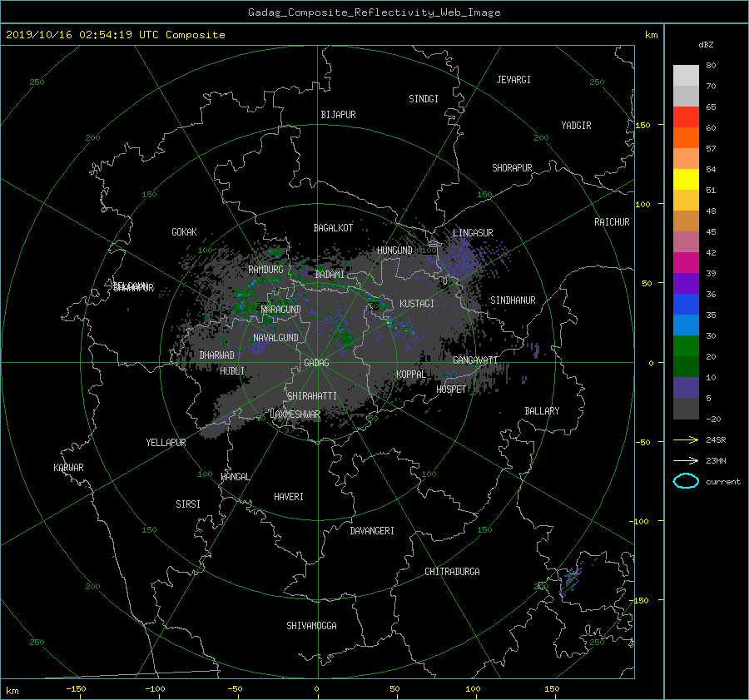749x700 pixels.
Task: Click the GANGAVATI city label
Action: [x=475, y=360]
